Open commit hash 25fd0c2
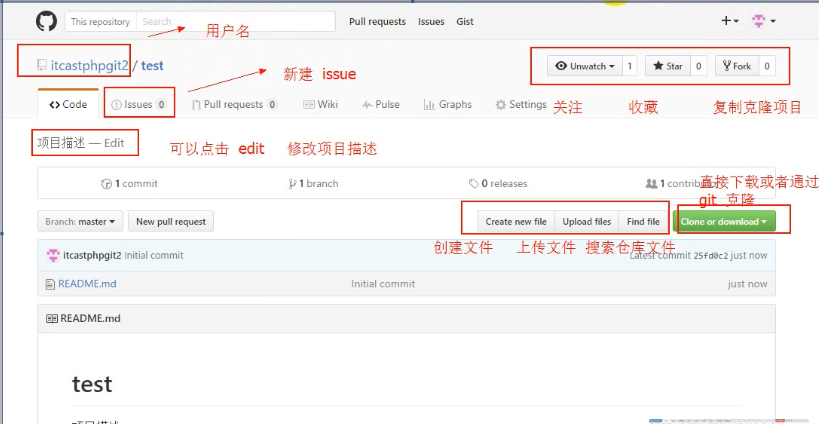This screenshot has width=819, height=424. tap(710, 255)
